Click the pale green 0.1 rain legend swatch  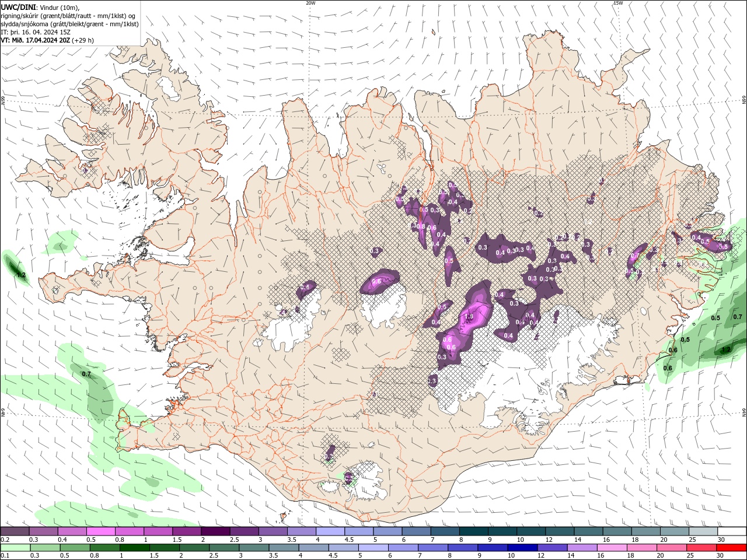[x=14, y=548]
